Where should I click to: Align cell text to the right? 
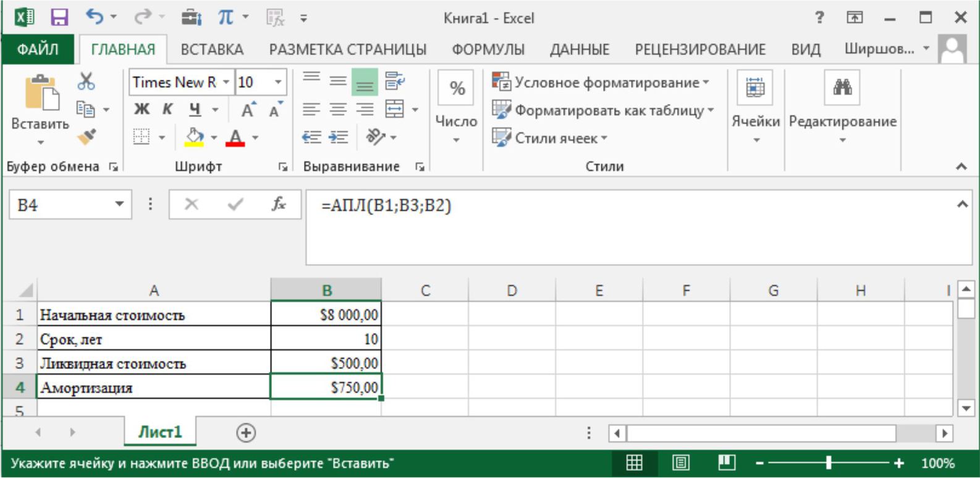365,109
